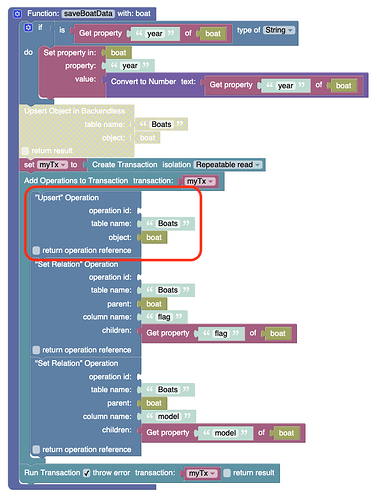The height and width of the screenshot is (500, 377).
Task: Select the disabled Upsert Object in Backendless block
Action: 75,111
